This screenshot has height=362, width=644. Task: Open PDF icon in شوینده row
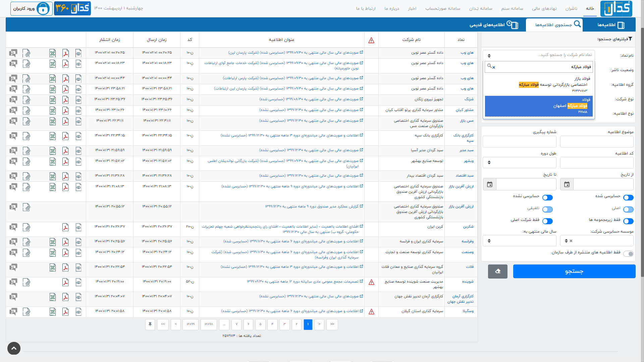coord(65,283)
